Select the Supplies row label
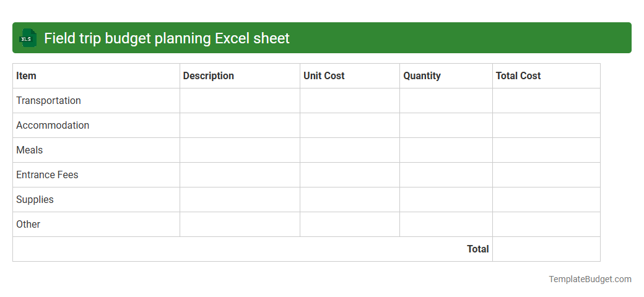 [x=35, y=199]
